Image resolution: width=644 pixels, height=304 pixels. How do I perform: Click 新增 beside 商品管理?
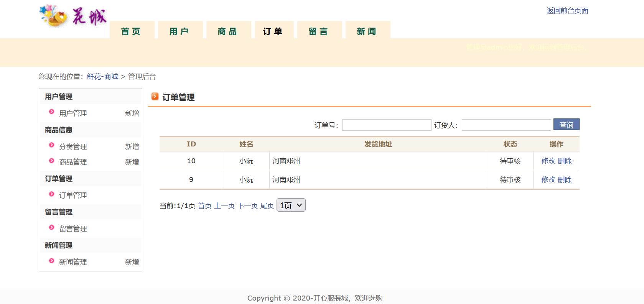pos(132,162)
